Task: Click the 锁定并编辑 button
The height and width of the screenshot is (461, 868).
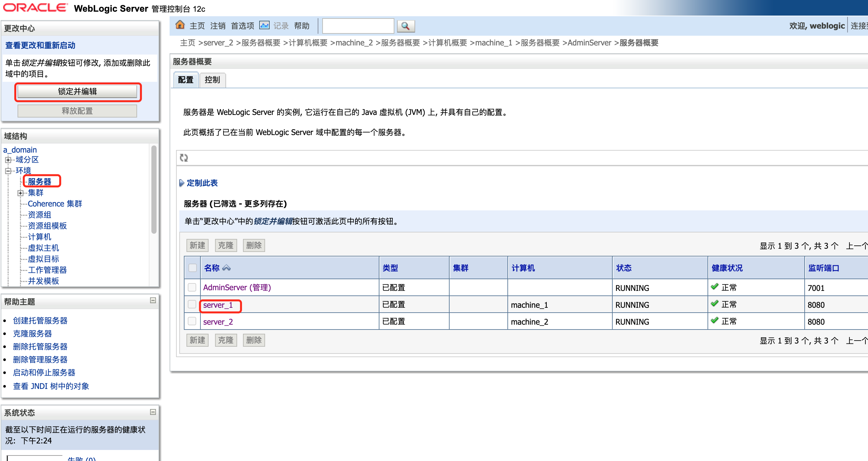Action: click(77, 91)
